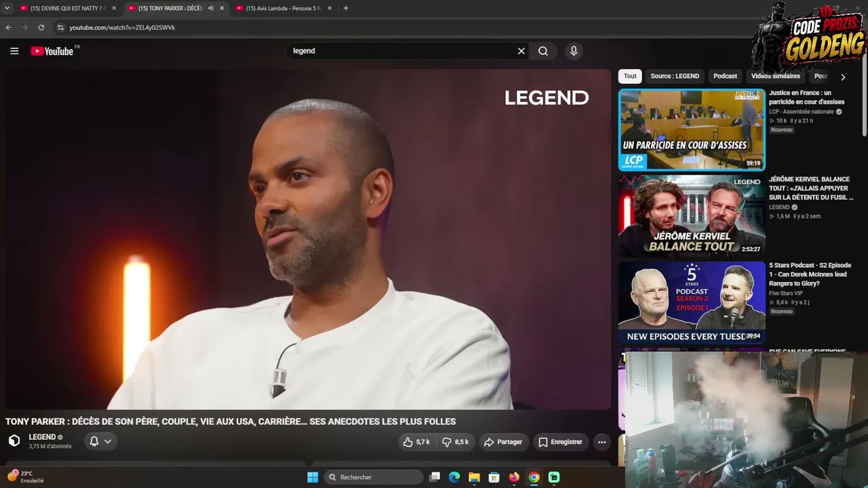The image size is (868, 488).
Task: Open the green app on the taskbar
Action: 554,477
